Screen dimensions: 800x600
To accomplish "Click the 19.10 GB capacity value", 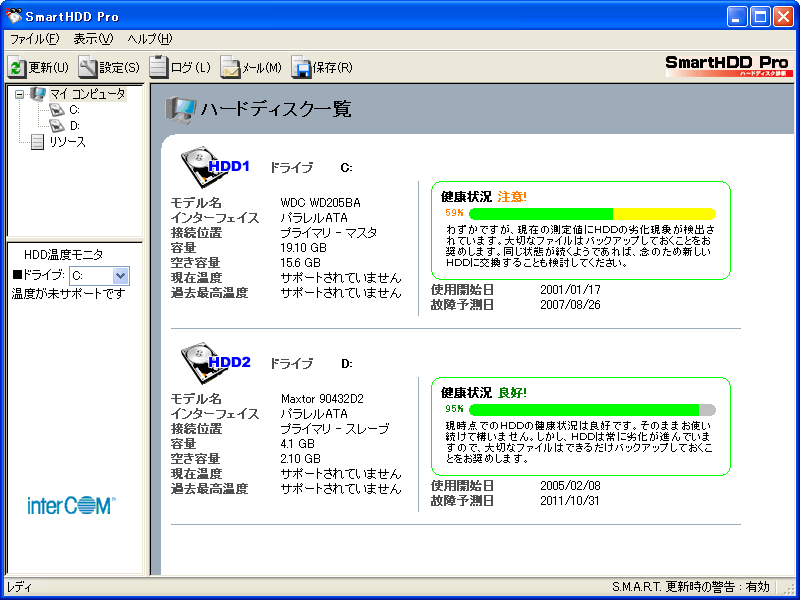I will [x=304, y=248].
